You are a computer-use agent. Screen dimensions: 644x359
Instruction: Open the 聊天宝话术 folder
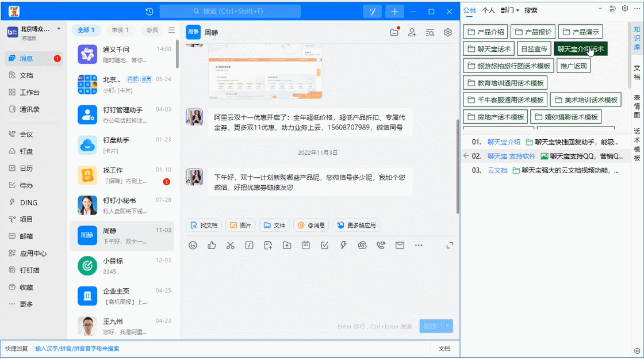[x=489, y=49]
